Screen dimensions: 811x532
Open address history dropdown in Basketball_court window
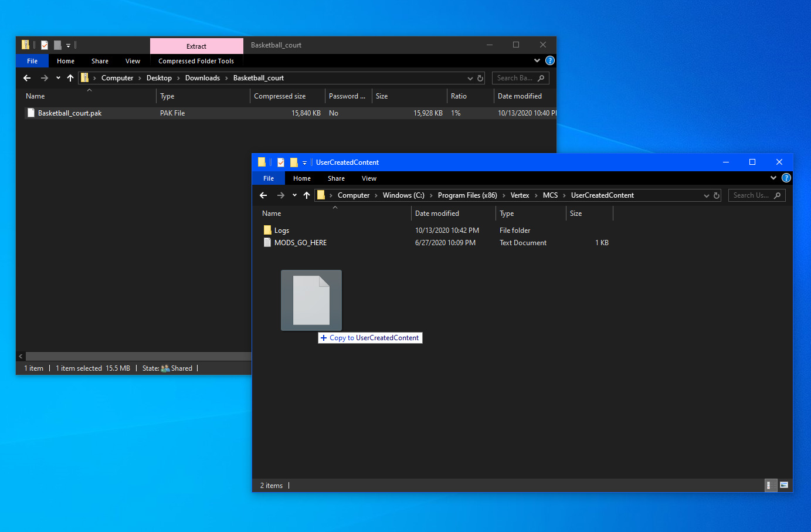[470, 78]
